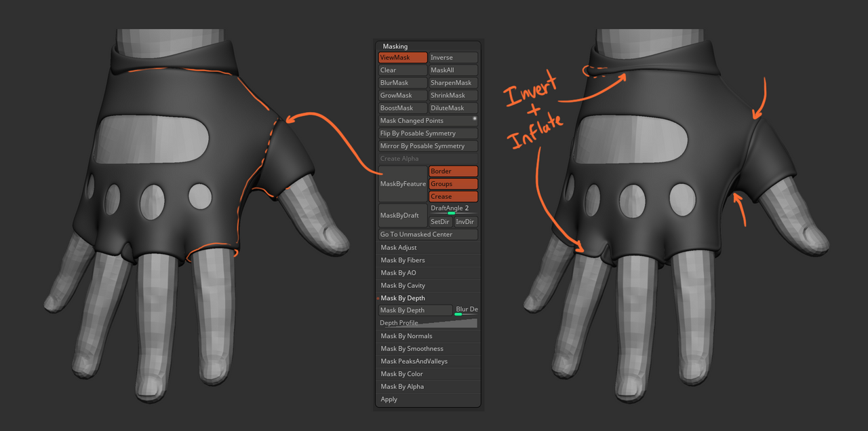
Task: Toggle the Crease feature option
Action: 454,197
